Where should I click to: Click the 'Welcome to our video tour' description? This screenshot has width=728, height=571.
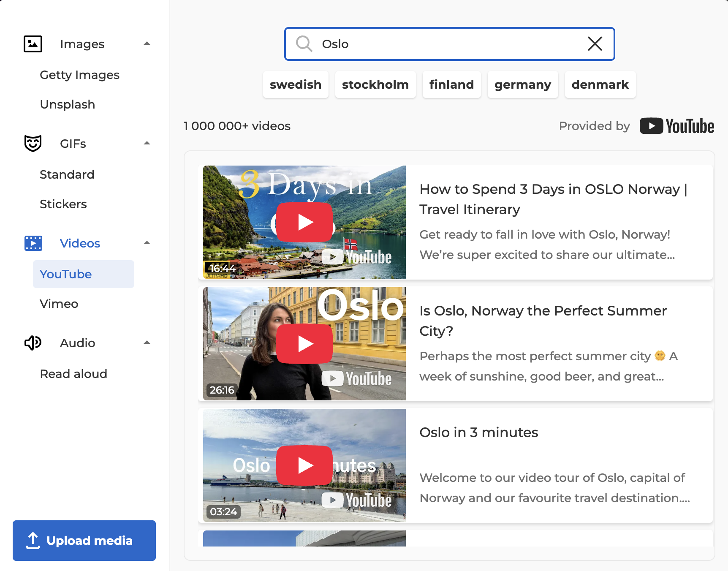point(555,488)
